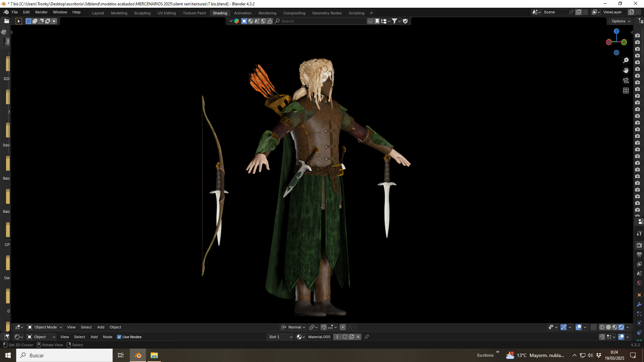Open the Object Mode dropdown

(x=45, y=327)
